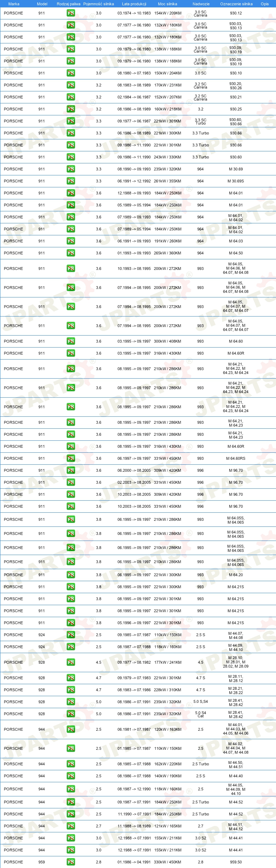The height and width of the screenshot is (868, 276).
Task: Click the fuel icon in the 928 5.0 S,S4 row
Action: coord(71,702)
